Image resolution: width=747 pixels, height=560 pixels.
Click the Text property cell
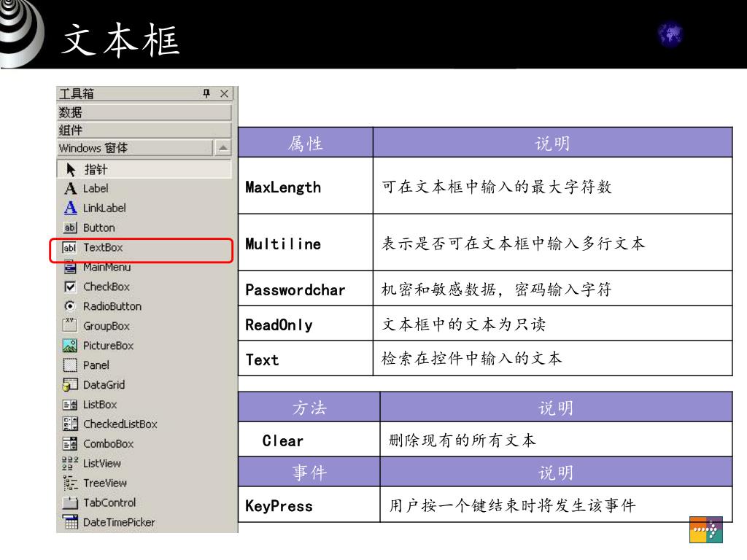coord(306,359)
